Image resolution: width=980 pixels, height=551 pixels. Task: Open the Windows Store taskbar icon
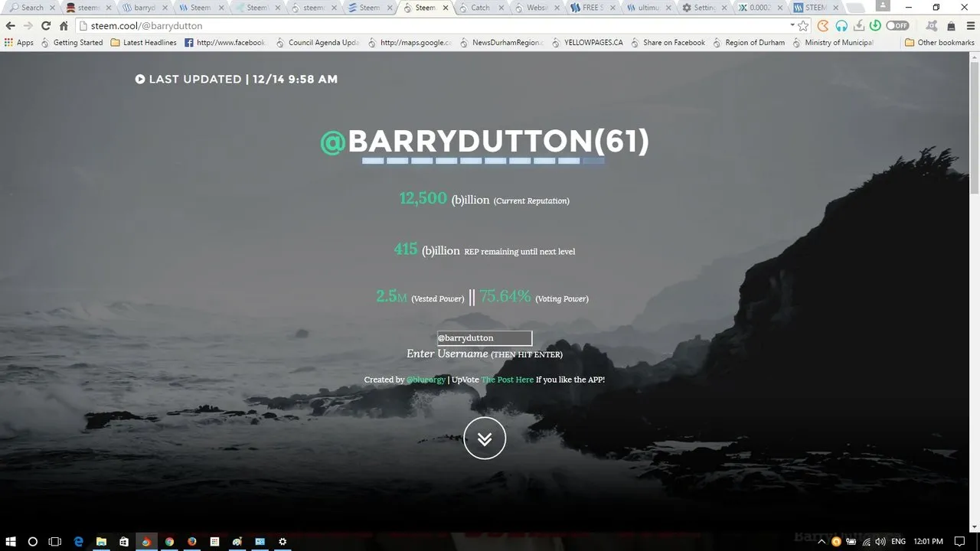124,541
